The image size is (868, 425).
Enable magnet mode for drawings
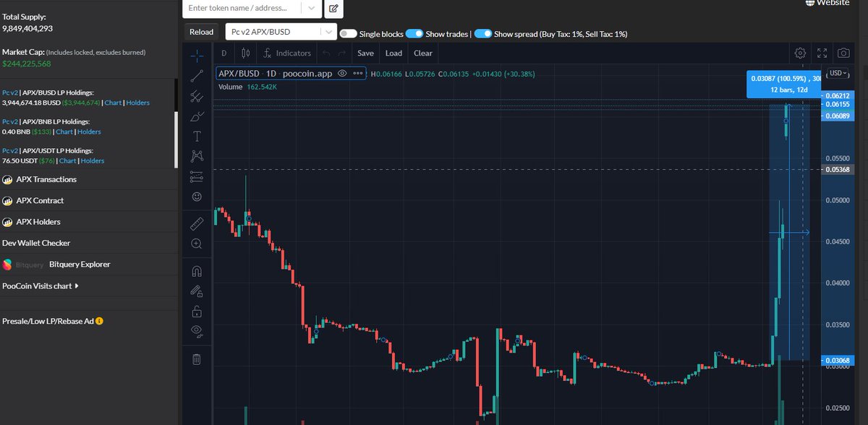(196, 272)
